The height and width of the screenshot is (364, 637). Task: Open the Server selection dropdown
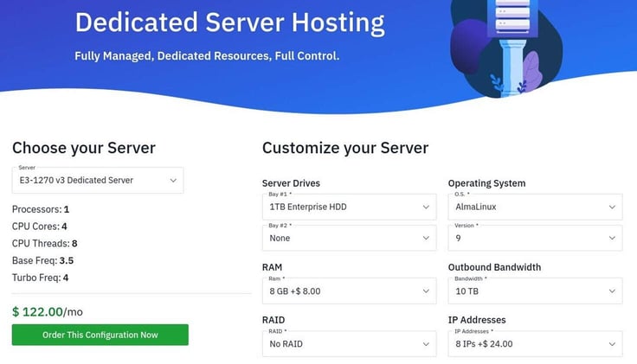click(x=98, y=180)
